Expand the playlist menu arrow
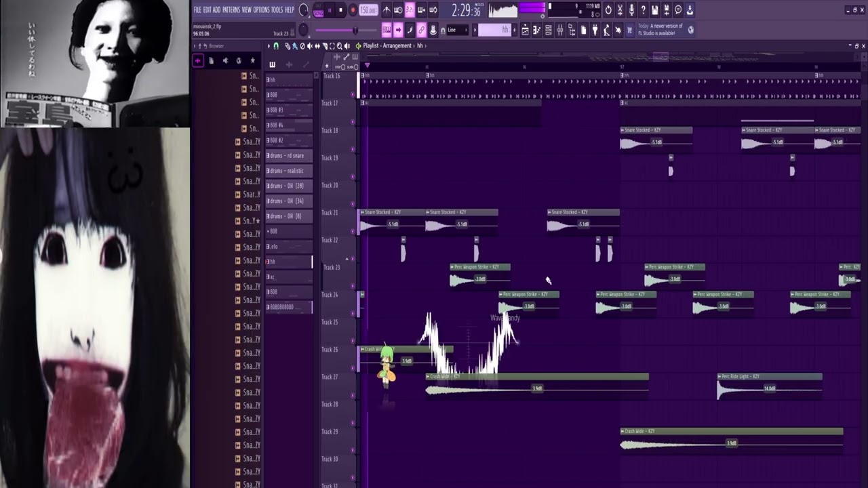The width and height of the screenshot is (868, 488). (x=269, y=45)
